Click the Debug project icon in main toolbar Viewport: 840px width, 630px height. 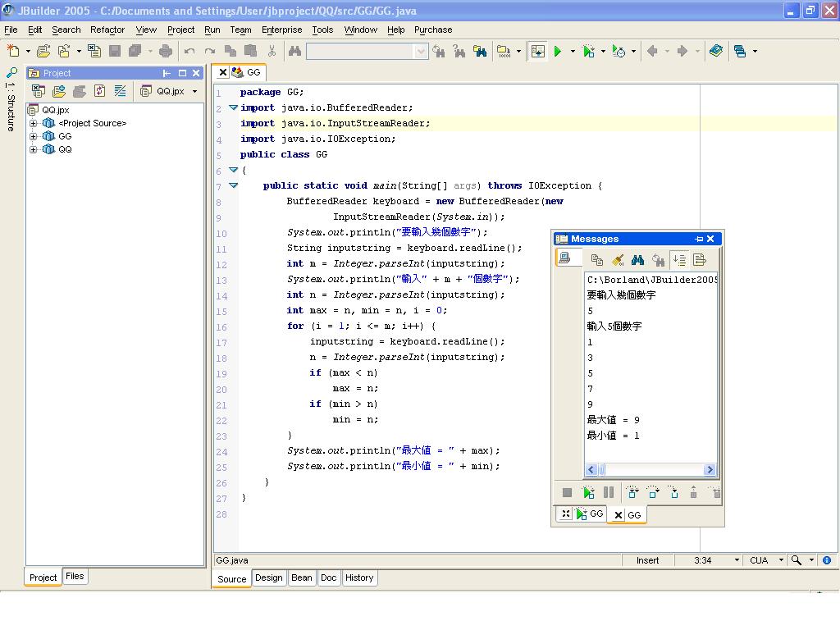[589, 51]
